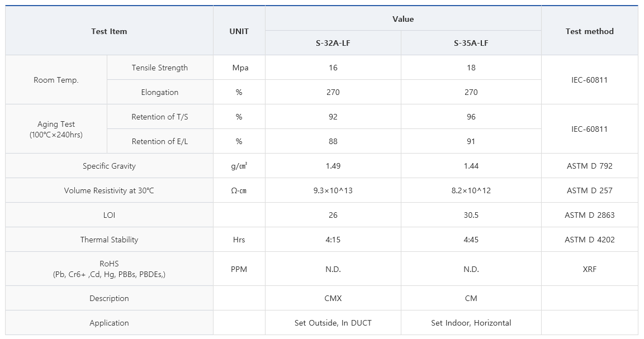Click the Elongation row label
644x339 pixels.
160,92
